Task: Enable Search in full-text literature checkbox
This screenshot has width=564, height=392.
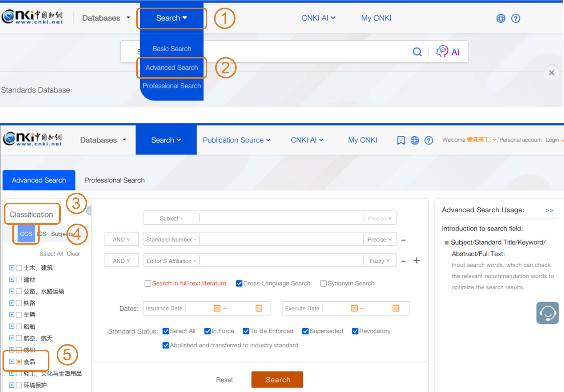Action: tap(148, 283)
